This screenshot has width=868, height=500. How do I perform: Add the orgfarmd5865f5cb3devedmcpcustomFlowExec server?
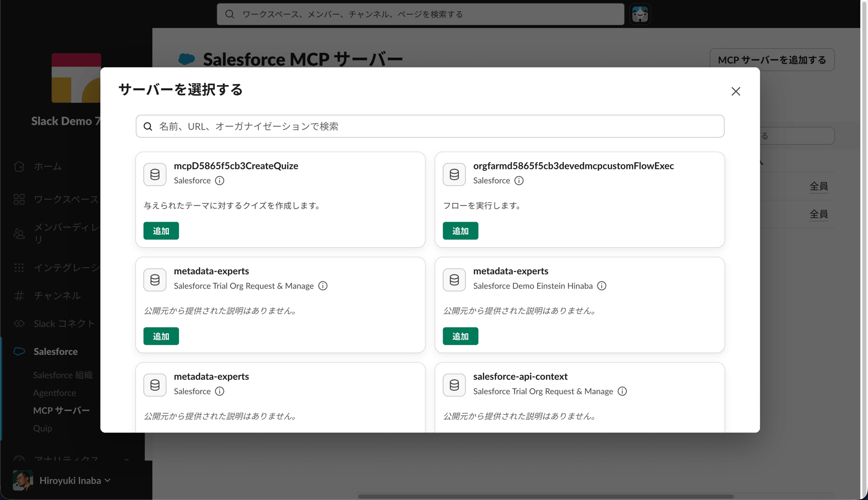coord(460,231)
